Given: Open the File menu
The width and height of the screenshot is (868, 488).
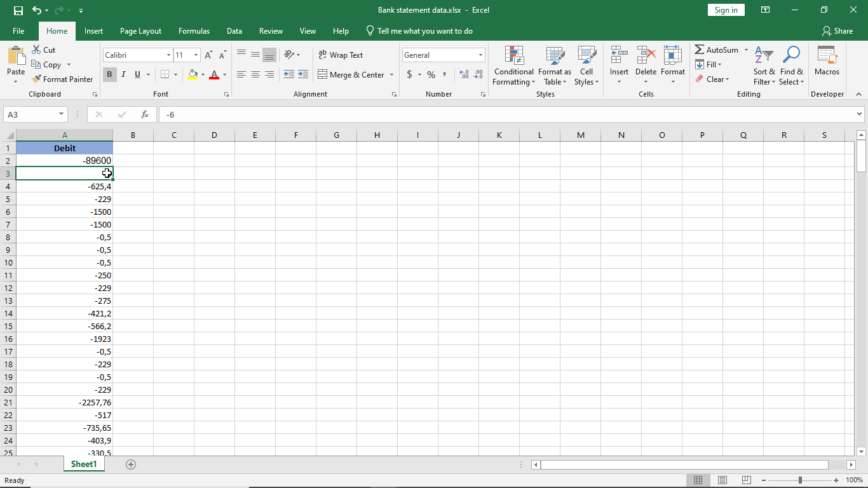Looking at the screenshot, I should pyautogui.click(x=18, y=30).
